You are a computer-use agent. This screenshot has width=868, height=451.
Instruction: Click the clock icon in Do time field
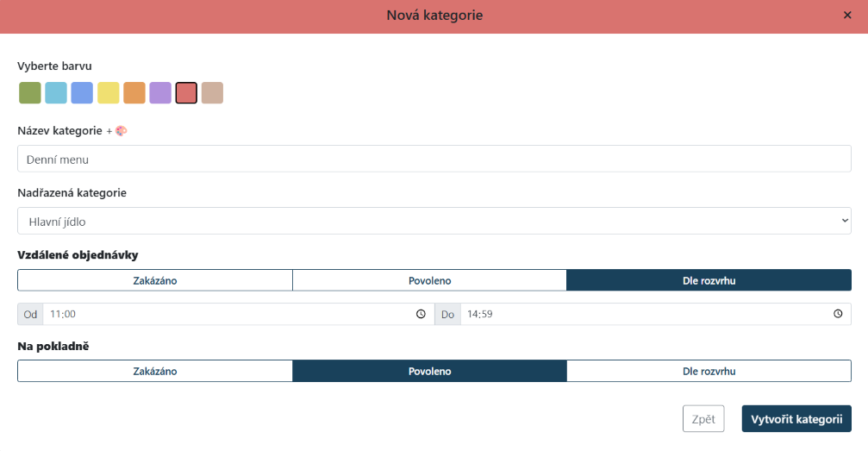pyautogui.click(x=838, y=314)
